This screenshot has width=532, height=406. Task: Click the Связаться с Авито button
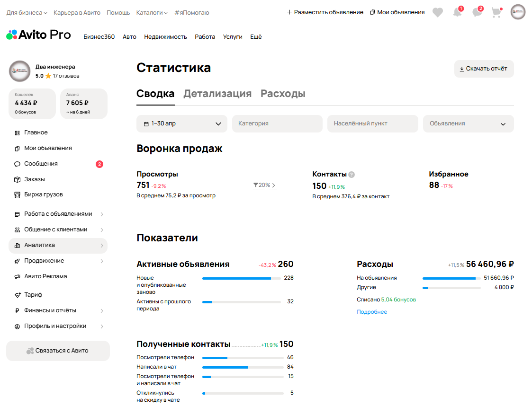58,351
